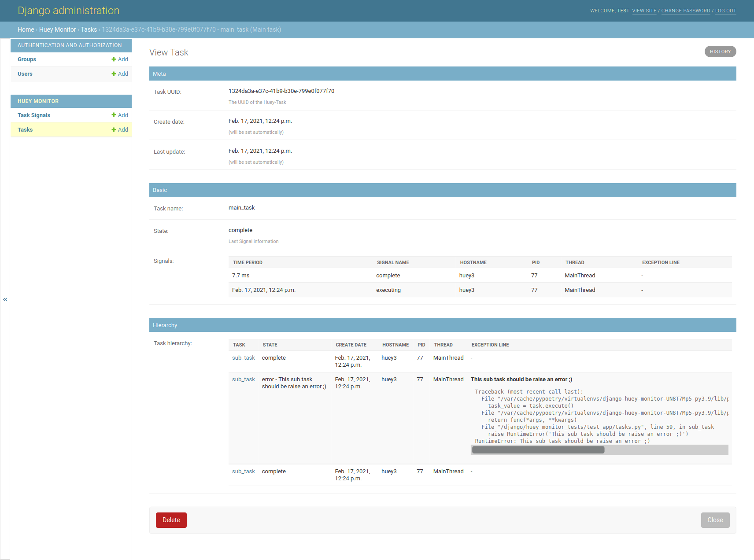Click the Basic section header

tap(443, 190)
